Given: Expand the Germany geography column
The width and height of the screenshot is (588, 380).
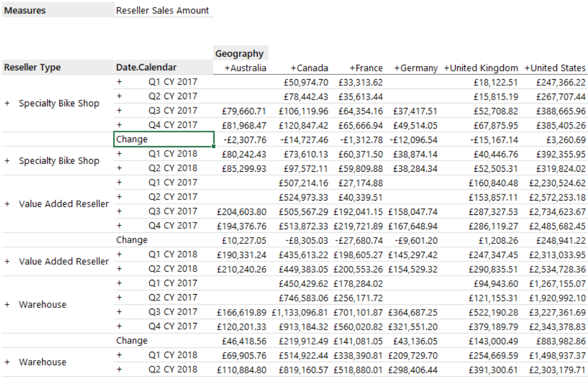Looking at the screenshot, I should (x=398, y=68).
